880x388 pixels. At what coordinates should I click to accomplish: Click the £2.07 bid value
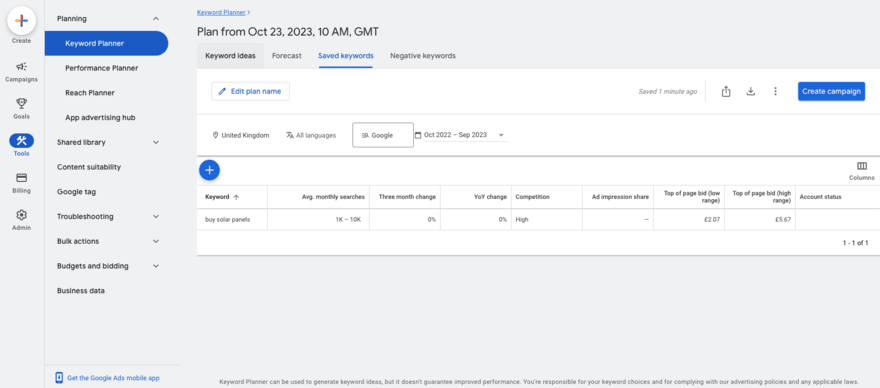coord(712,220)
